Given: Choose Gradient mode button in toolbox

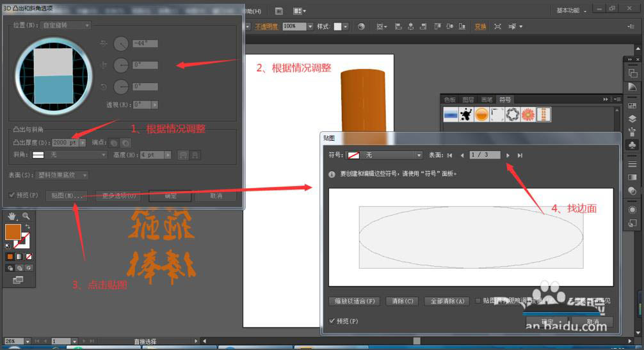Looking at the screenshot, I should 19,257.
